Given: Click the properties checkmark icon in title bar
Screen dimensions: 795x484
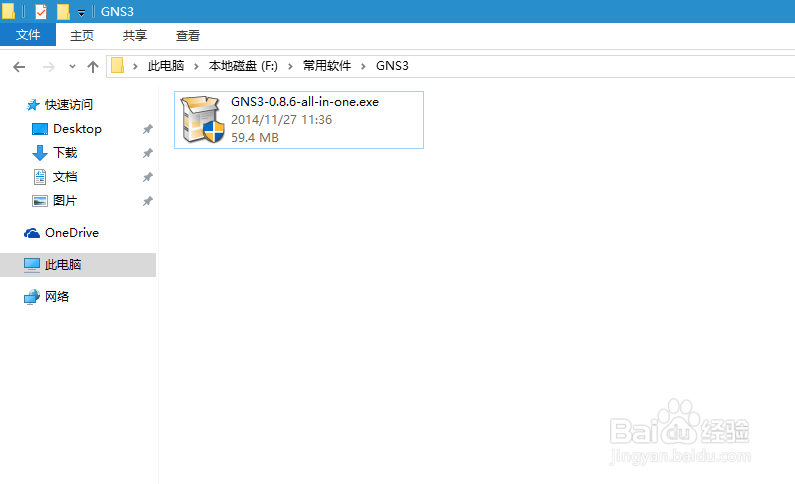Looking at the screenshot, I should (41, 11).
